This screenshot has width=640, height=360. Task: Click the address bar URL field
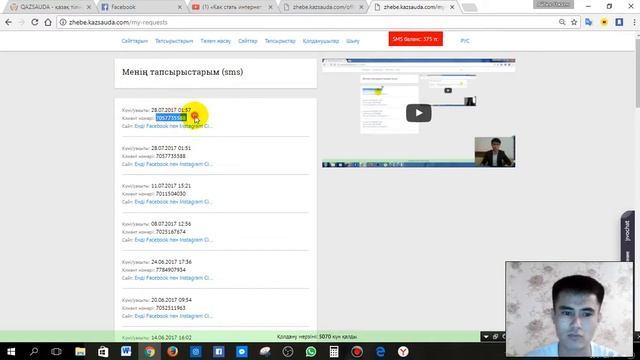310,22
